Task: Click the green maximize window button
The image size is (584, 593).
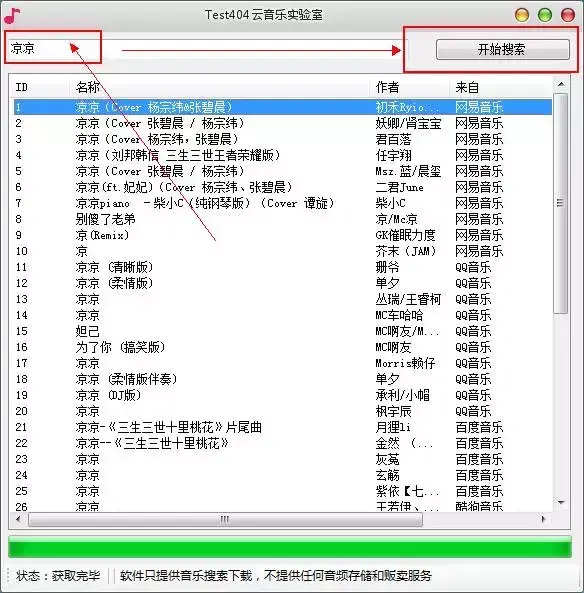Action: pyautogui.click(x=545, y=15)
